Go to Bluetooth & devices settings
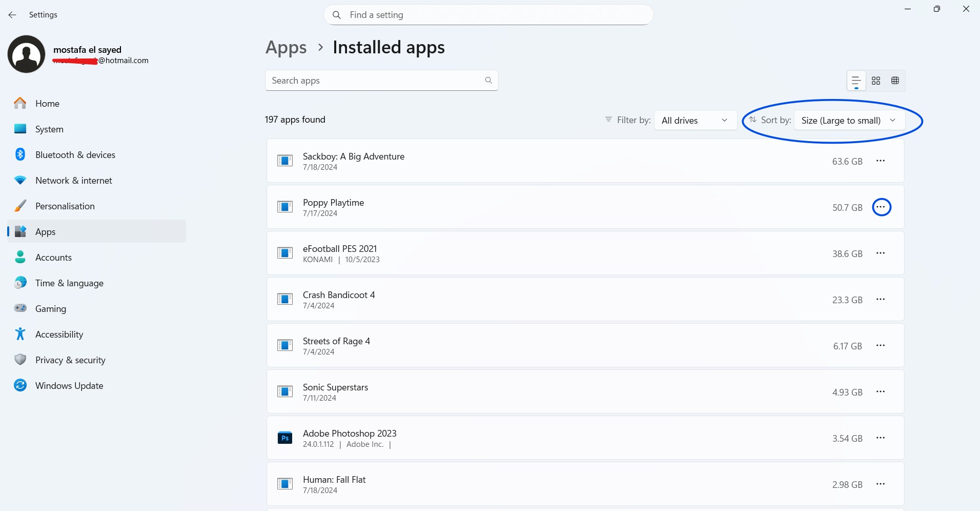 [x=75, y=155]
